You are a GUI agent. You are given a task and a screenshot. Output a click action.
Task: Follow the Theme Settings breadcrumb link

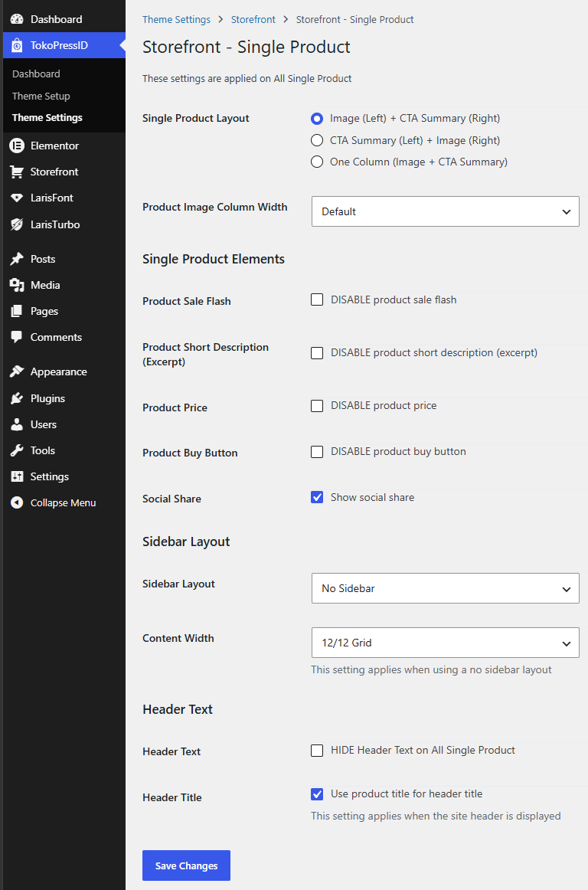click(176, 20)
